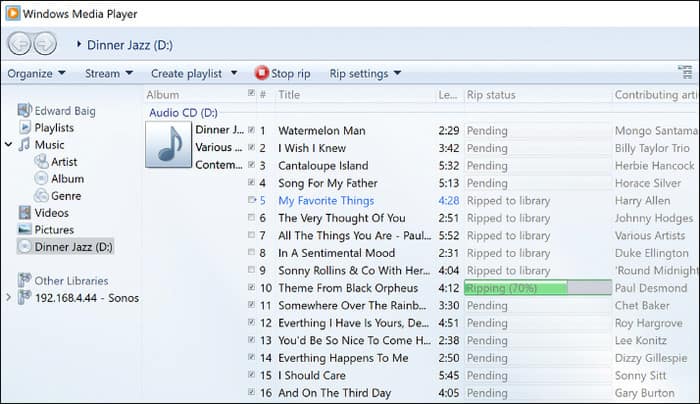The width and height of the screenshot is (700, 404).
Task: Click the Artist icon in sidebar
Action: [41, 161]
